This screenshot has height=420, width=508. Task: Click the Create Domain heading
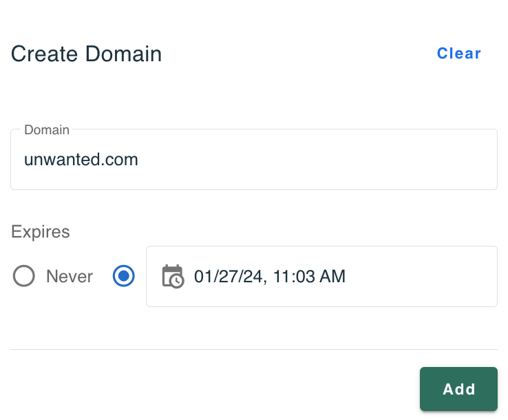(86, 54)
